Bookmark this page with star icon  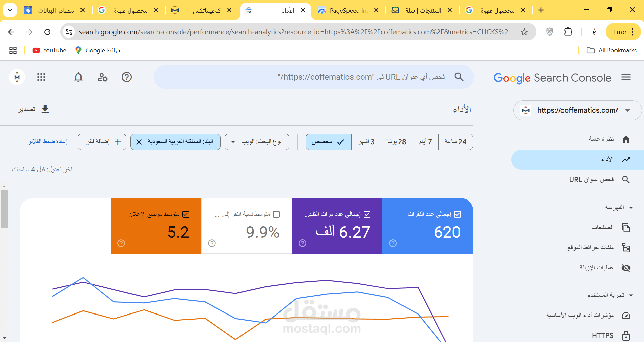(x=524, y=32)
